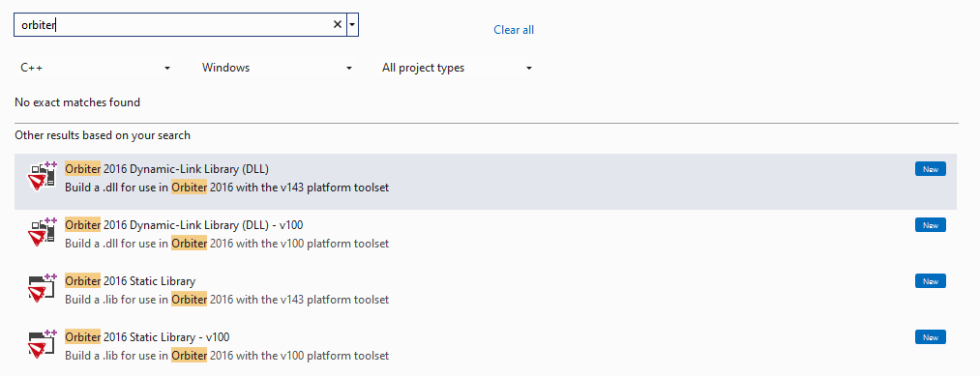Click the New badge on the Static Library template

(931, 281)
